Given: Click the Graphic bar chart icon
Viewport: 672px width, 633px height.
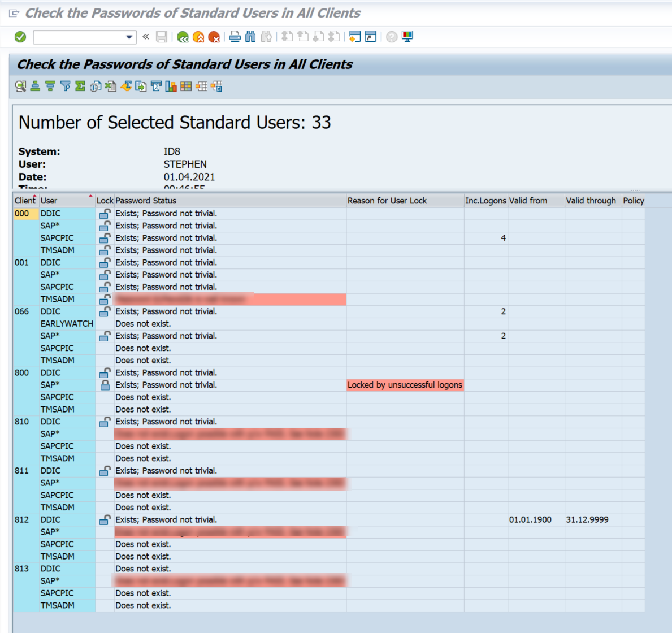Looking at the screenshot, I should coord(171,86).
